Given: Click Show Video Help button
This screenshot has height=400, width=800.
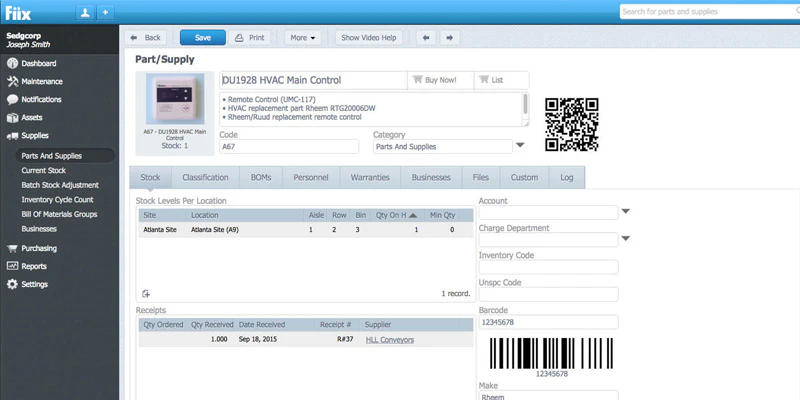Looking at the screenshot, I should click(x=368, y=38).
